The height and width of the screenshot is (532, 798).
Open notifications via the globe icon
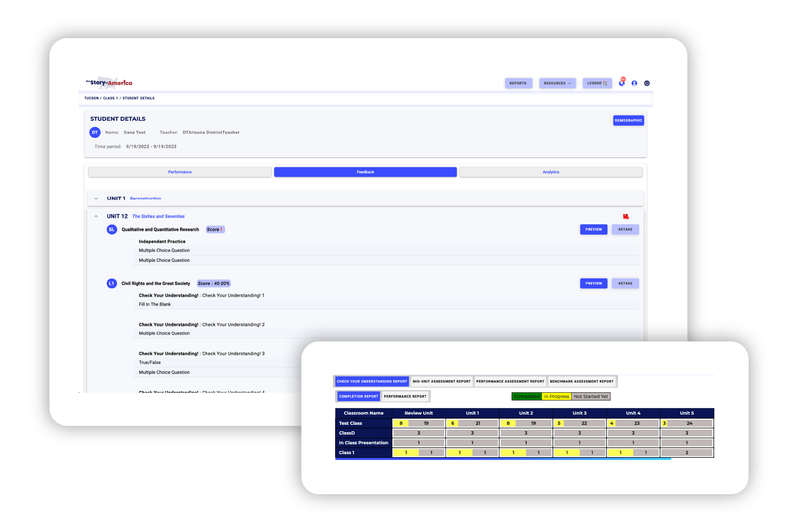[622, 83]
